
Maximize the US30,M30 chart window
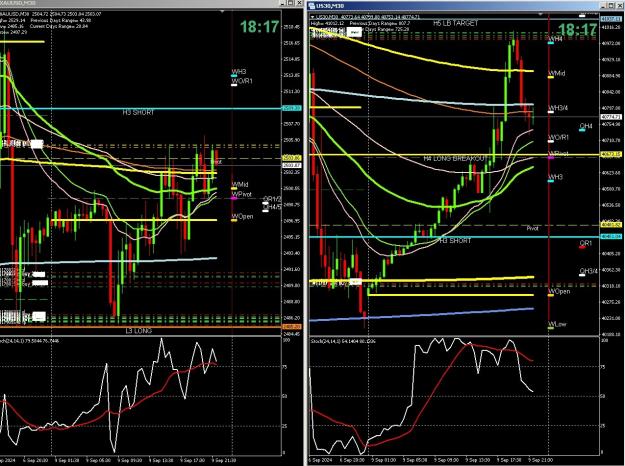(612, 6)
